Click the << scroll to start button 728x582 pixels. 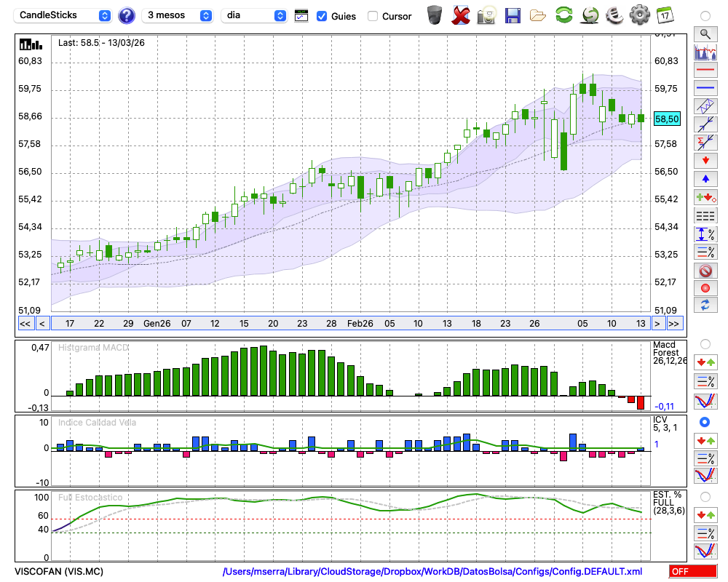point(25,324)
